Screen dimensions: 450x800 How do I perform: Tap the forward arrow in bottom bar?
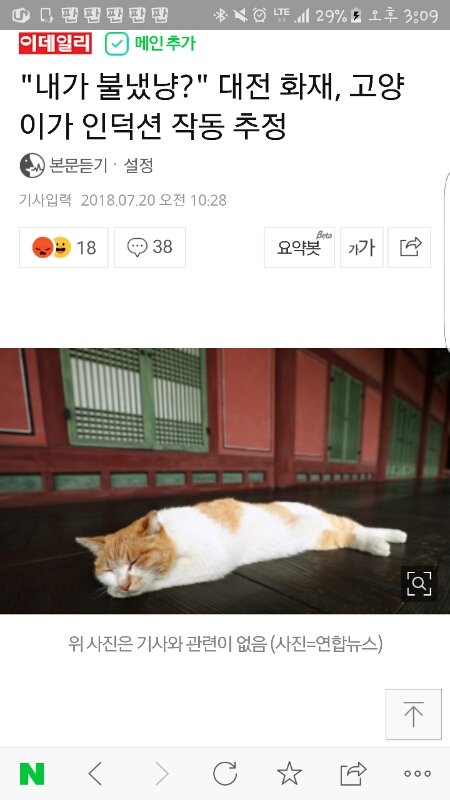[162, 773]
